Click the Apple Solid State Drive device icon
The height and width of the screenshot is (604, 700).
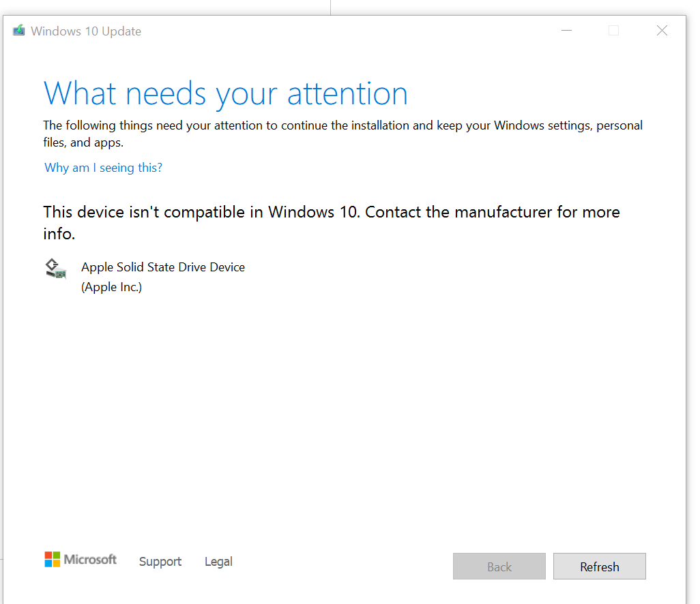tap(56, 269)
